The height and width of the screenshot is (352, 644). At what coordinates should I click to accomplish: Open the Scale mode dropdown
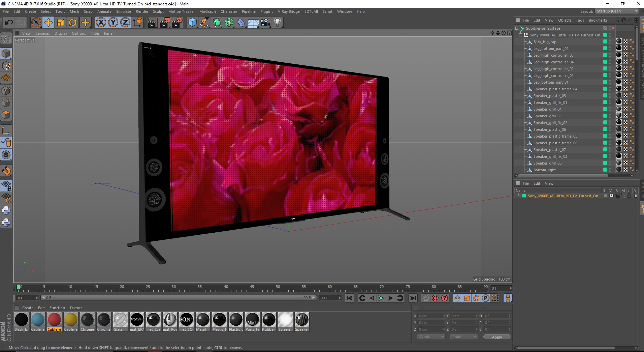[464, 337]
